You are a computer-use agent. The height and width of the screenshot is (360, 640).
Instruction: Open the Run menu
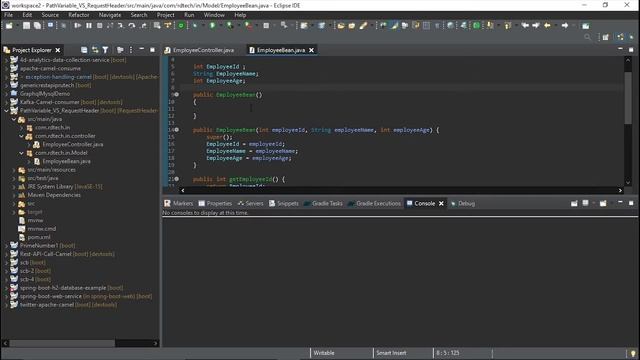[189, 15]
